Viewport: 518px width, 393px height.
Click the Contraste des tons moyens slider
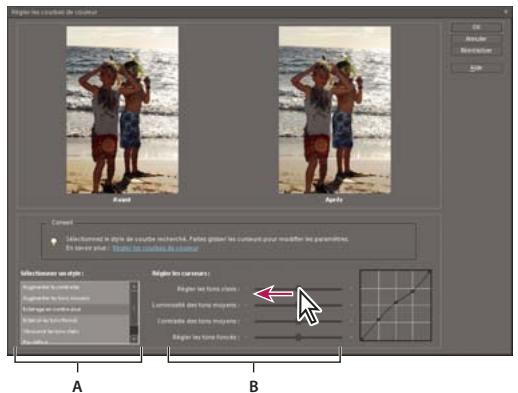point(298,321)
